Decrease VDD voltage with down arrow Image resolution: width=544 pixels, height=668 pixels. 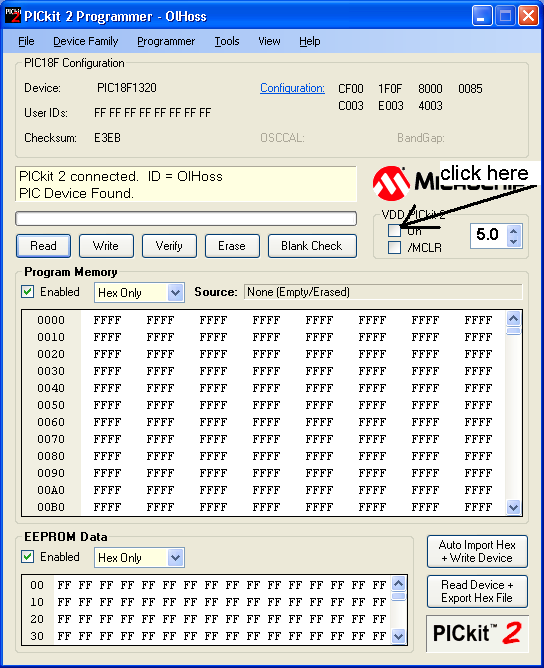(513, 241)
